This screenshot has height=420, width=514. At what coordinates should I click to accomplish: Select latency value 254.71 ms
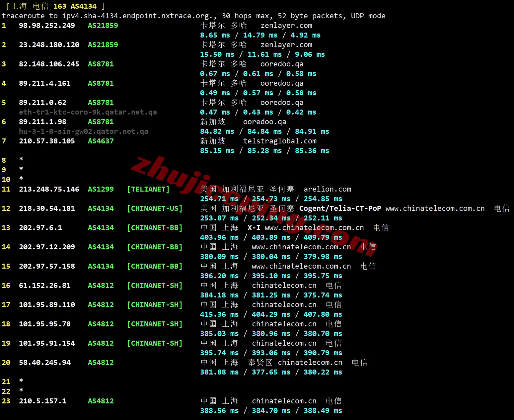[219, 199]
